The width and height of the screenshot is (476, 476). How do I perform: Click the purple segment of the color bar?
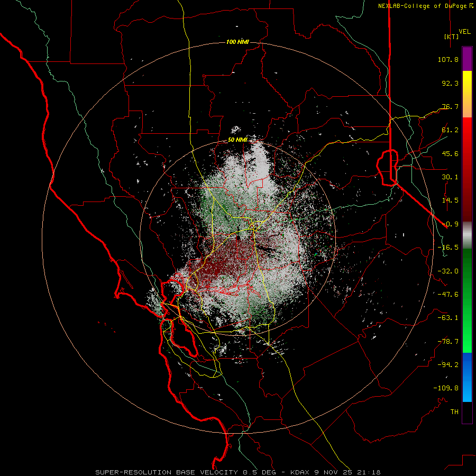click(x=467, y=59)
